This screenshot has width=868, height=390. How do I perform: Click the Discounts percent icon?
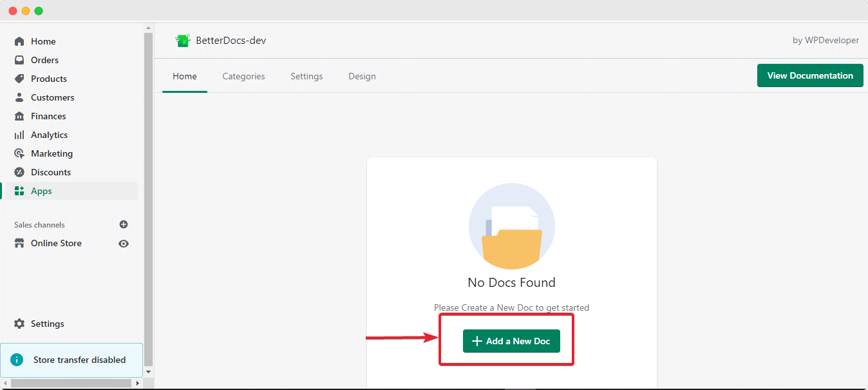[x=19, y=171]
